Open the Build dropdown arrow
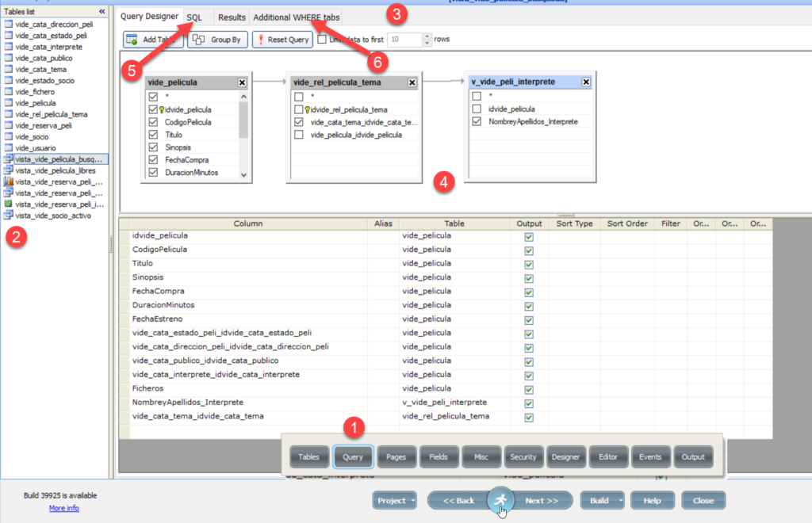 point(620,501)
